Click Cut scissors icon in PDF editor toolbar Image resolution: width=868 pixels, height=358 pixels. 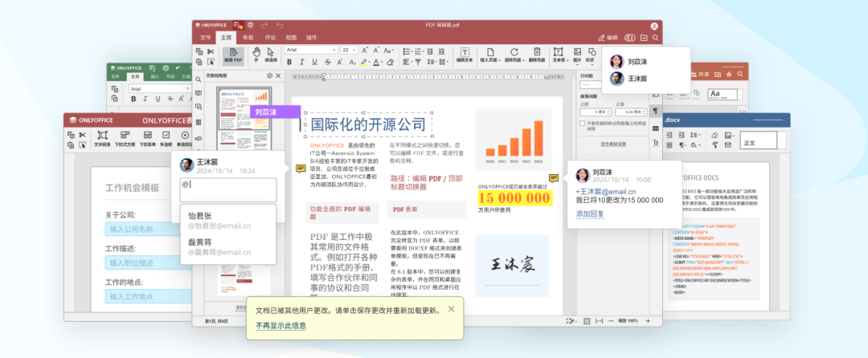point(211,51)
